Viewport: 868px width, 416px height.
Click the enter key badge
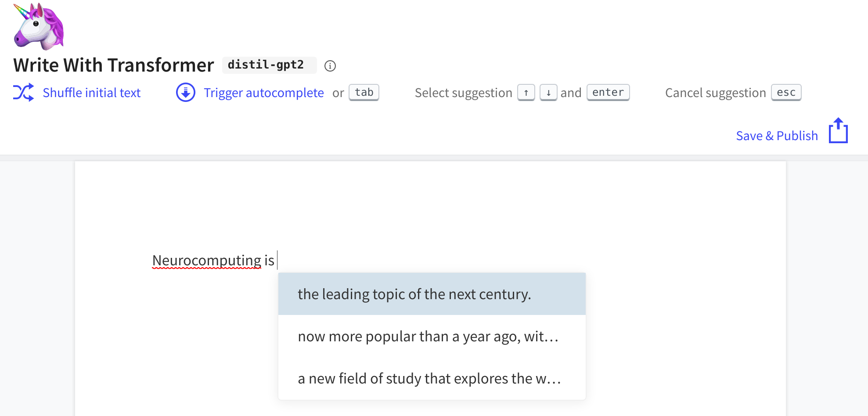608,93
